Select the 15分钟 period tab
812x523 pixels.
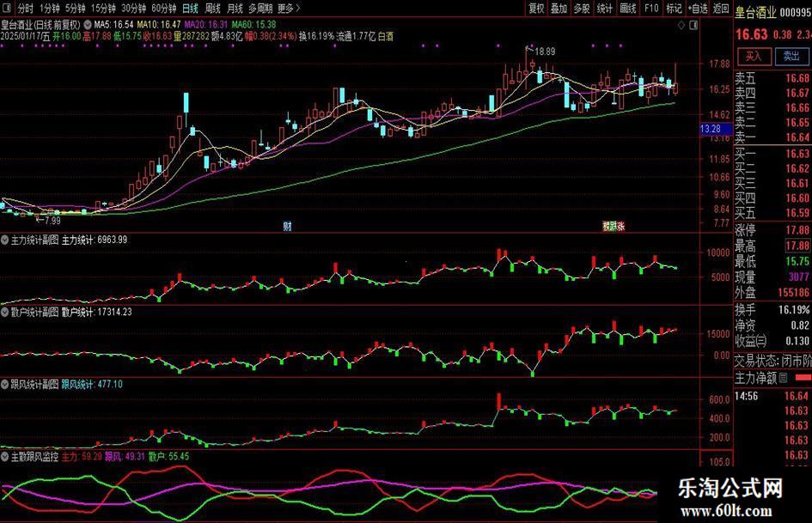click(103, 9)
